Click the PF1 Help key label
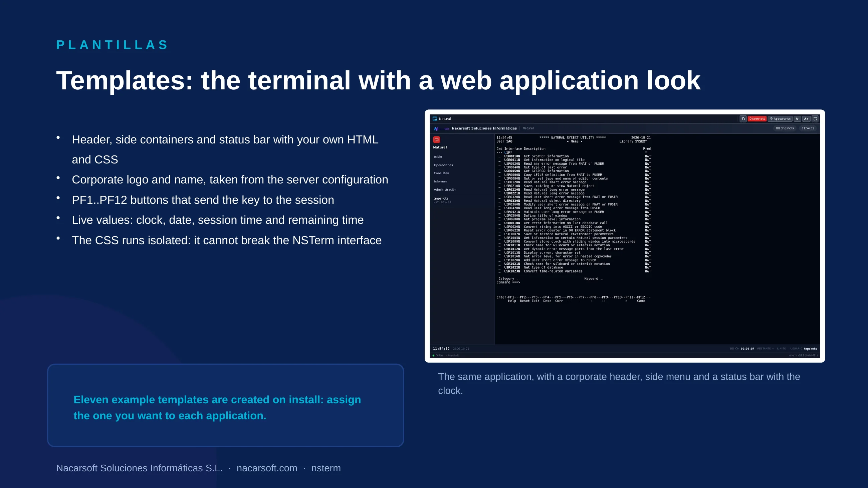The image size is (868, 488). [511, 299]
